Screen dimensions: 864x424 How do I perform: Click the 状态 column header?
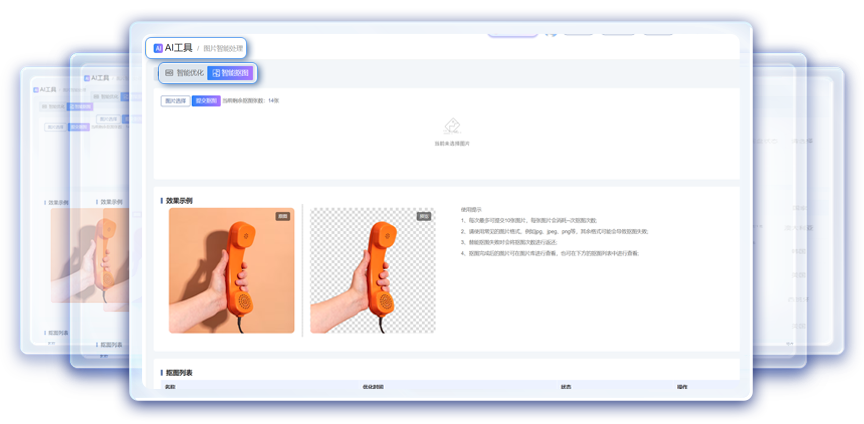pyautogui.click(x=566, y=386)
